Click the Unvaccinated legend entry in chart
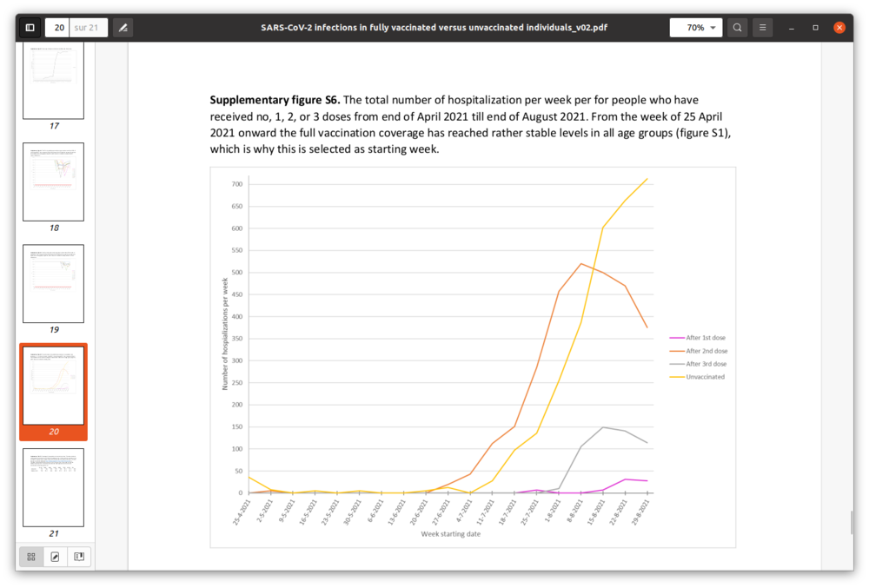This screenshot has height=588, width=869. (x=704, y=377)
